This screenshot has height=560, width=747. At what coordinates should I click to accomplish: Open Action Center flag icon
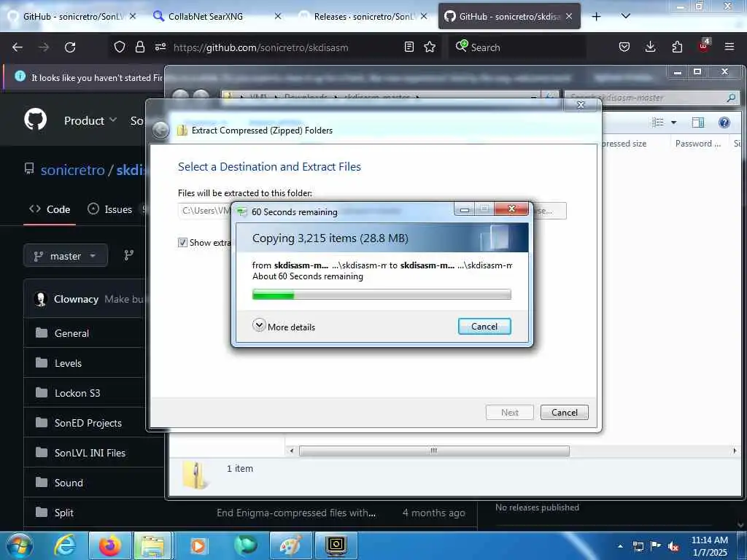click(x=655, y=546)
